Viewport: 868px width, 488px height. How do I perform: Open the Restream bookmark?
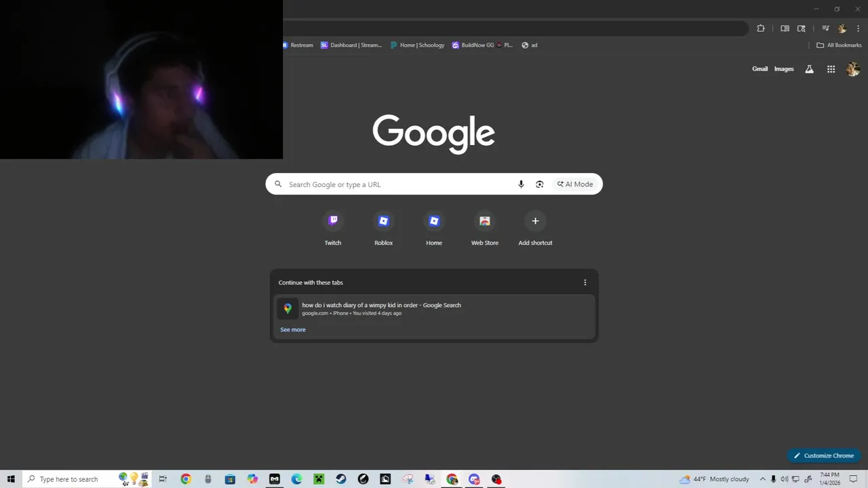click(298, 45)
